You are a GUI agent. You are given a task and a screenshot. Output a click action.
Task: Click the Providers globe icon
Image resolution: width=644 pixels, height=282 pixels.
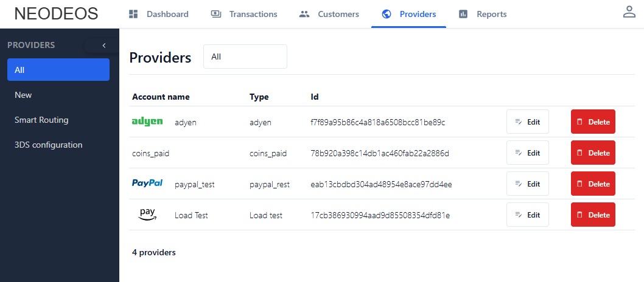386,14
